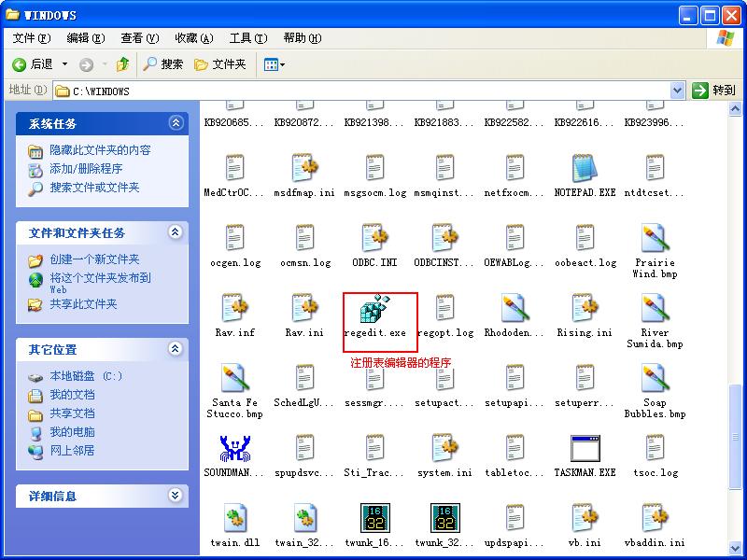Open the regedit.exe registry editor icon

tap(375, 309)
